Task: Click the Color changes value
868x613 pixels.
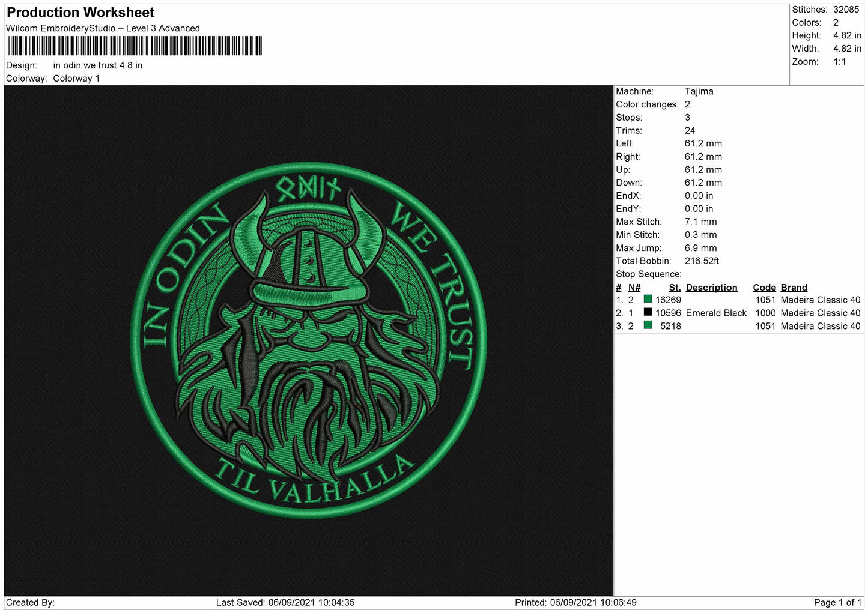Action: pos(687,104)
